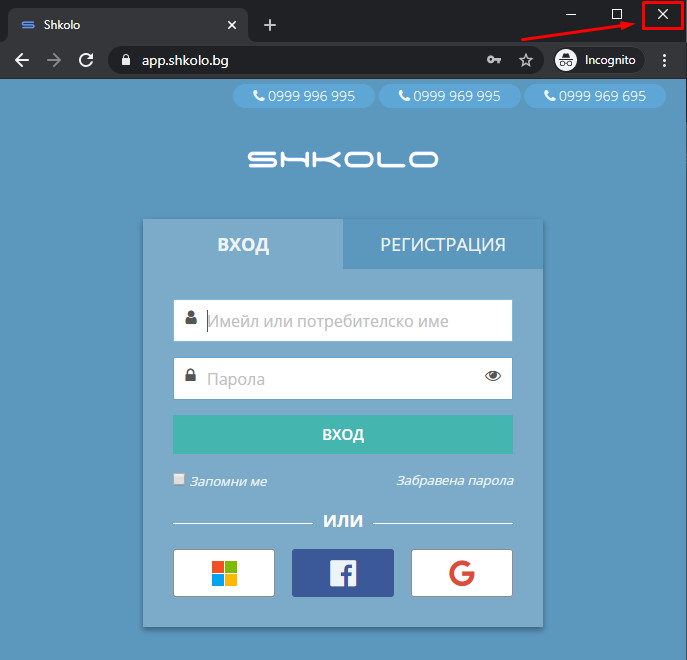Switch to the РЕГИСТРАЦИЯ tab
The width and height of the screenshot is (687, 660).
pyautogui.click(x=443, y=244)
